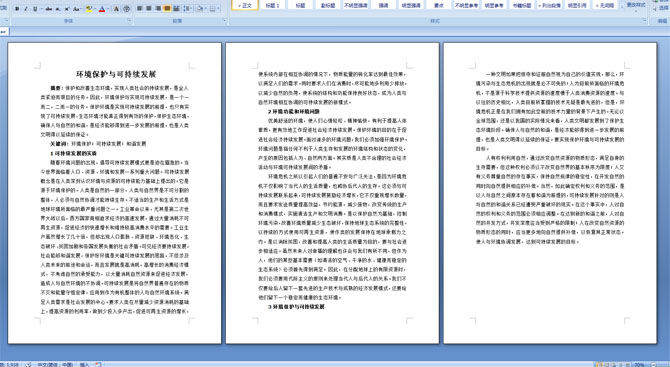This screenshot has height=367, width=670.
Task: Toggle the underline formatting button
Action: coord(35,9)
